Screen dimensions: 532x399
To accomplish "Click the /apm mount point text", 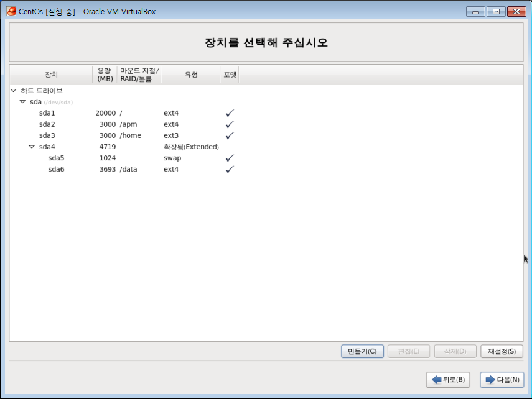I will pos(128,124).
